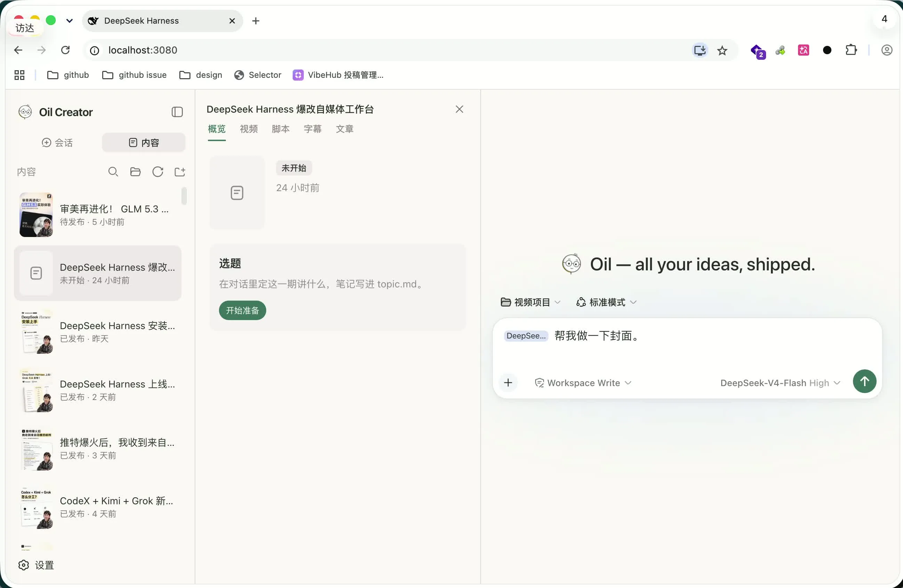Open the 标准模式 dropdown
This screenshot has width=903, height=588.
click(x=606, y=302)
